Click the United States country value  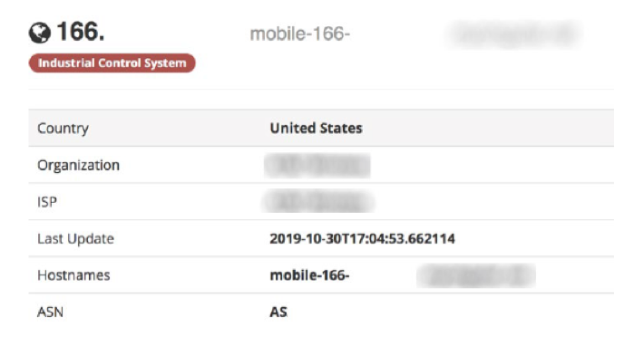click(316, 129)
